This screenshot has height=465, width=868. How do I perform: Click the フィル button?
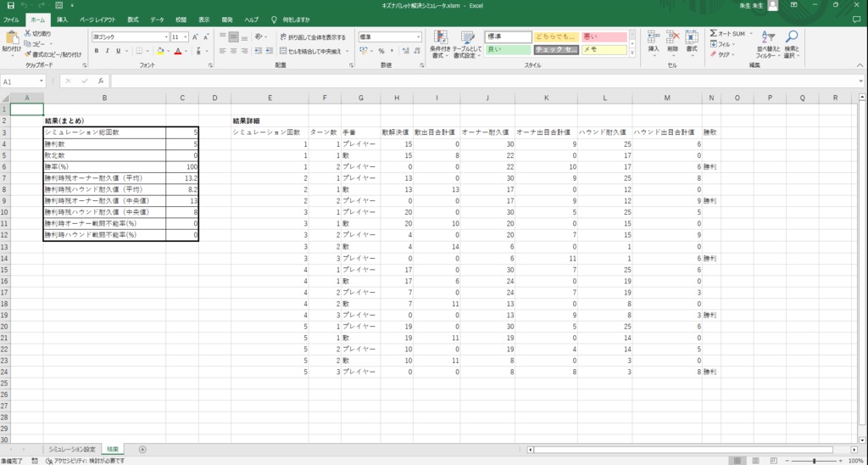pos(723,44)
